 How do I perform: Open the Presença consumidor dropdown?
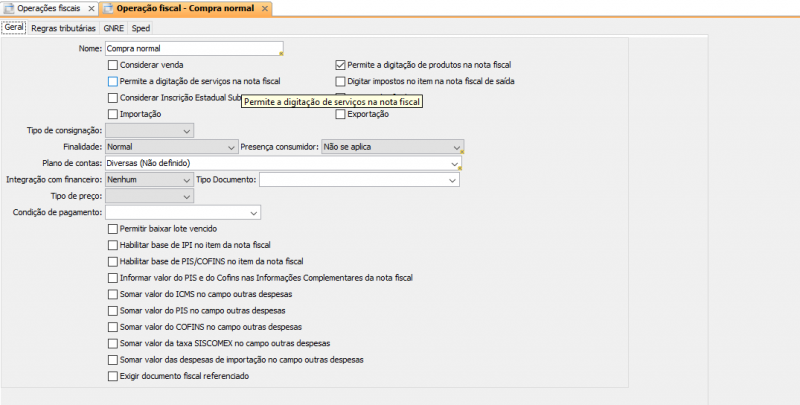(x=456, y=146)
